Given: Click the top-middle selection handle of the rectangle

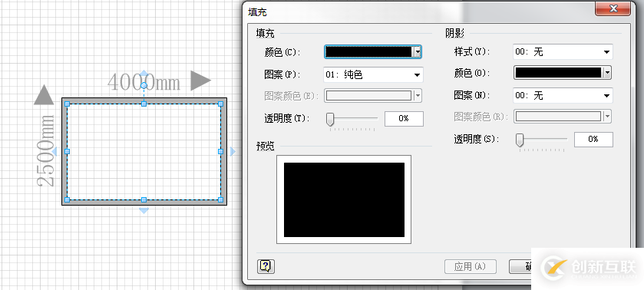Looking at the screenshot, I should point(144,104).
